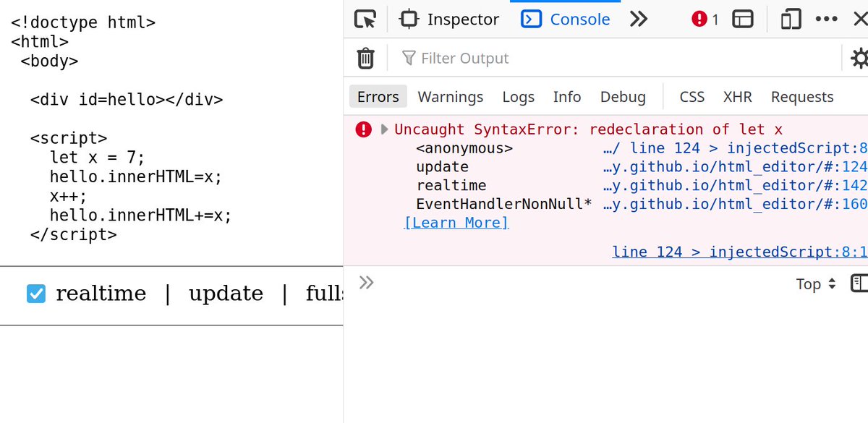Open anonymous frame source injectedScript:8
Screen dimensions: 868x423
[x=735, y=148]
